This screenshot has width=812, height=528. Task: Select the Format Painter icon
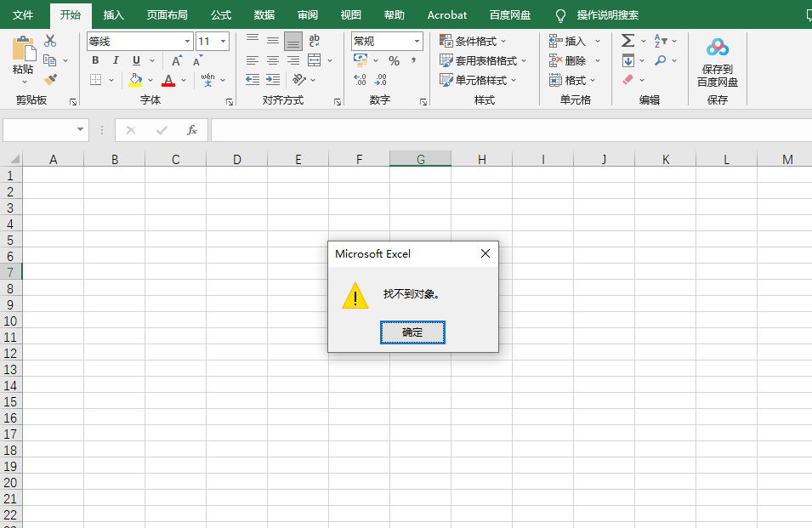[48, 79]
